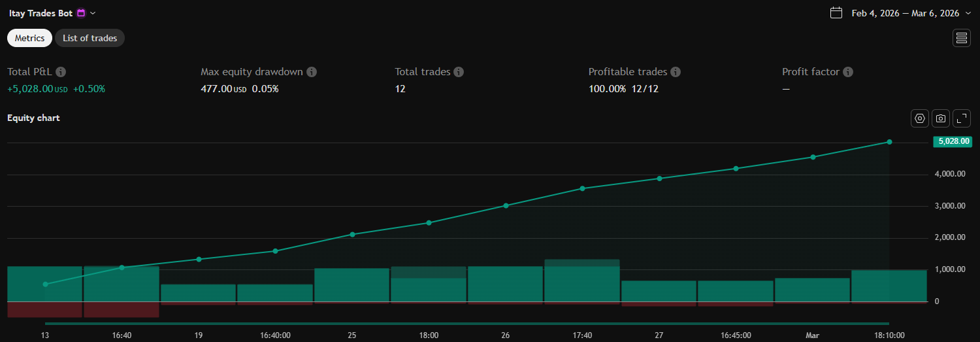
Task: Open the layout rows icon at top right
Action: point(961,38)
